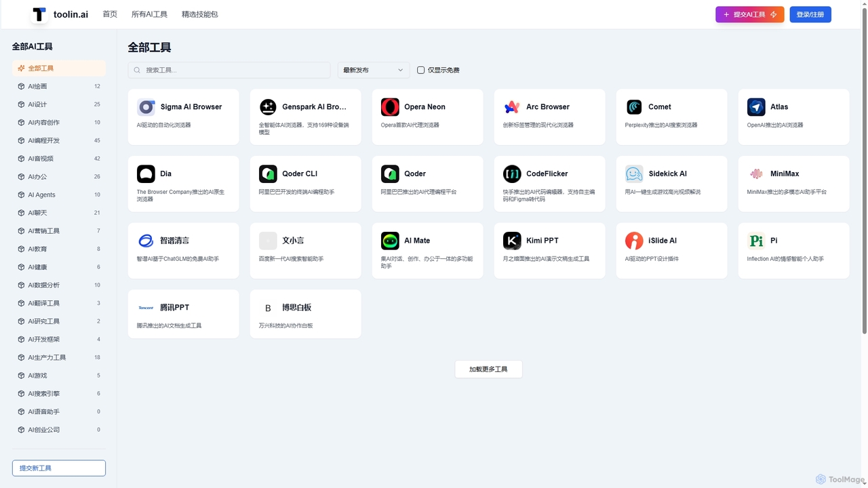868x488 pixels.
Task: Open 所有AI工具 in top navigation
Action: pos(149,14)
